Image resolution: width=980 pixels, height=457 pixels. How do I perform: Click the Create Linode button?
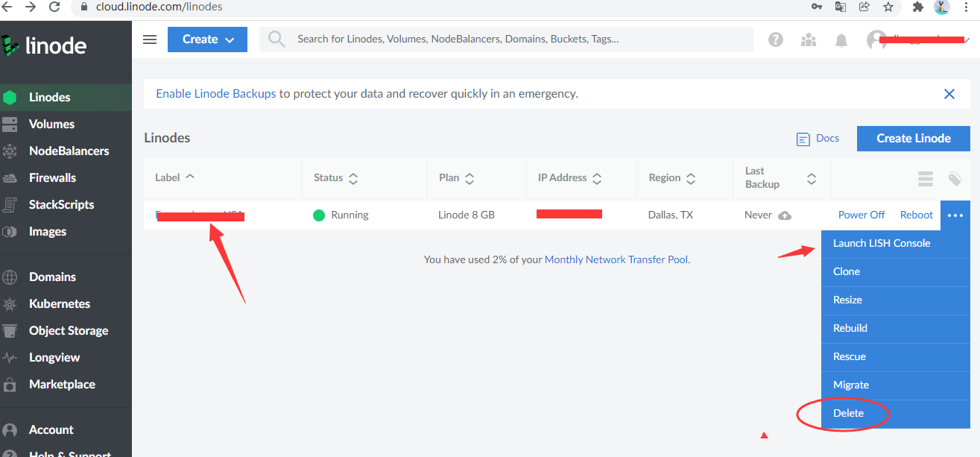pyautogui.click(x=914, y=138)
